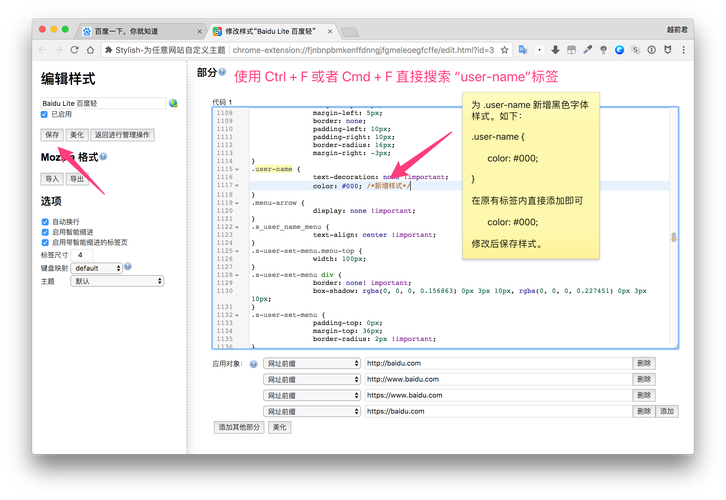Image resolution: width=726 pixels, height=500 pixels.
Task: Click the code editor vertical scrollbar
Action: point(673,237)
